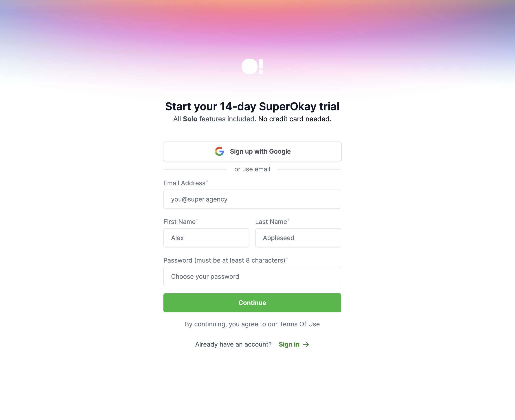
Task: Click the SuperOkay logo icon
Action: pyautogui.click(x=252, y=66)
